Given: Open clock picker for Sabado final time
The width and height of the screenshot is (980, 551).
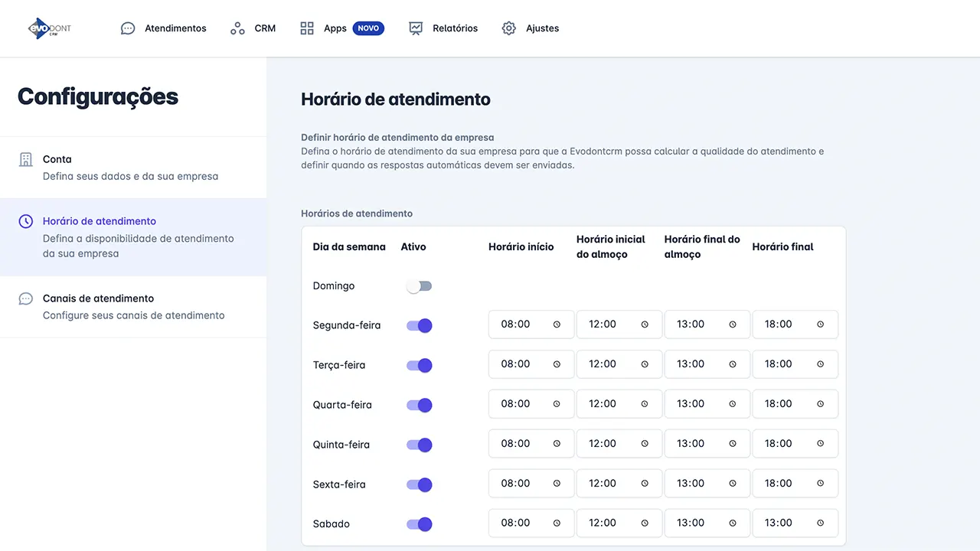Looking at the screenshot, I should 820,523.
